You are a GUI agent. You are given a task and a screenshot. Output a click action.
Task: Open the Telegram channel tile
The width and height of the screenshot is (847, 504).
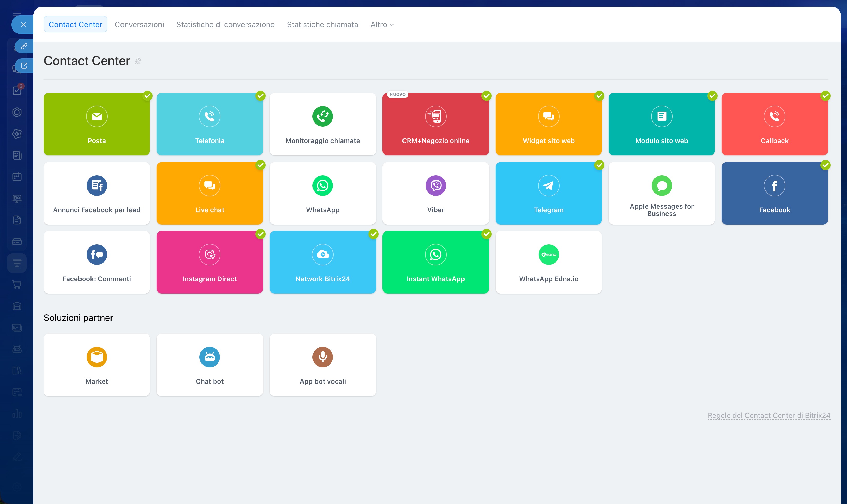549,193
